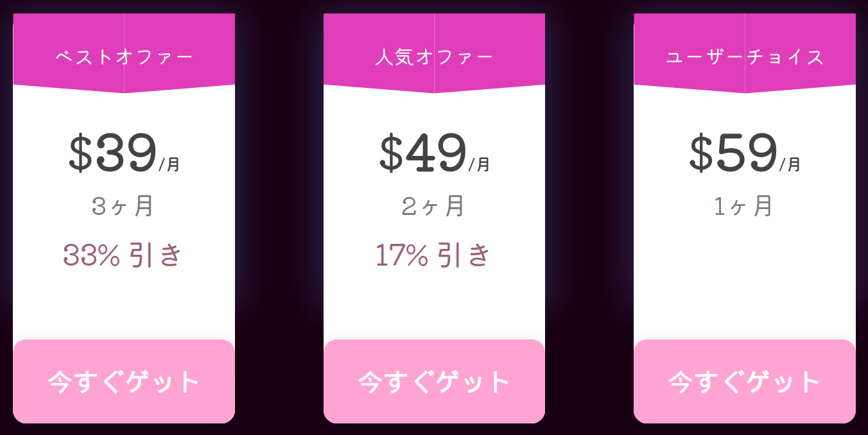The height and width of the screenshot is (435, 868).
Task: Select the ベストオファー banner header
Action: (124, 57)
